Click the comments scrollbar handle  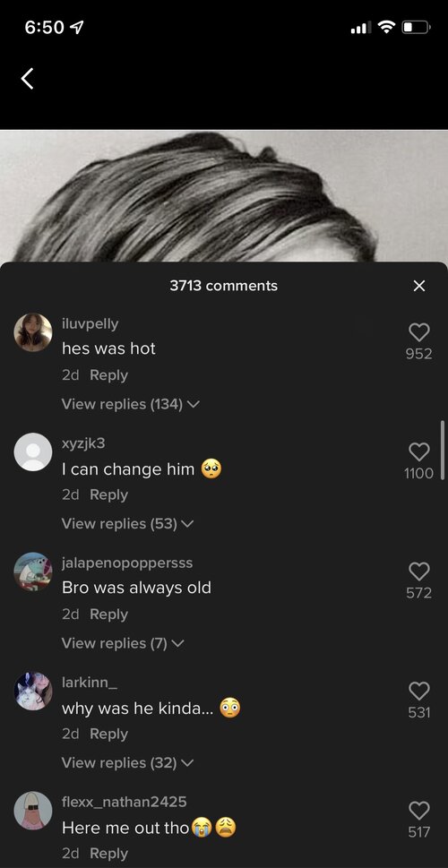[442, 450]
